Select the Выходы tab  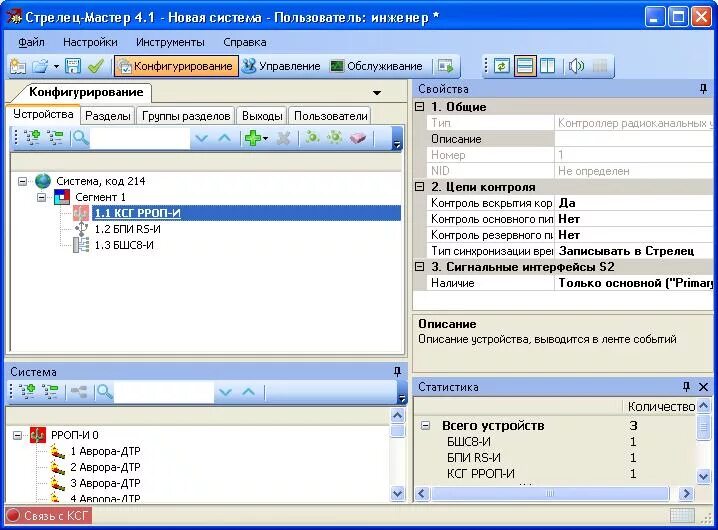point(262,116)
